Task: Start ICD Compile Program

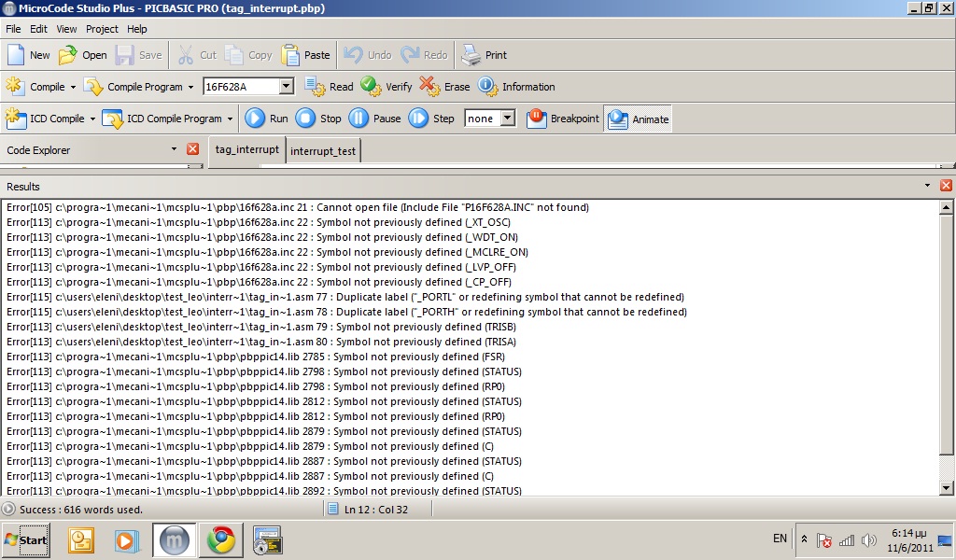Action: click(162, 119)
